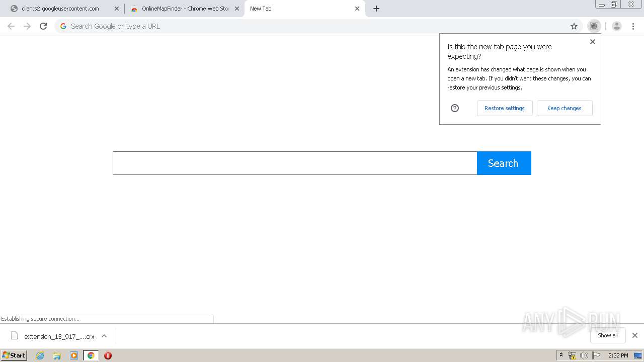Click the red Opera-style taskbar icon
Viewport: 644px width, 362px height.
(108, 355)
